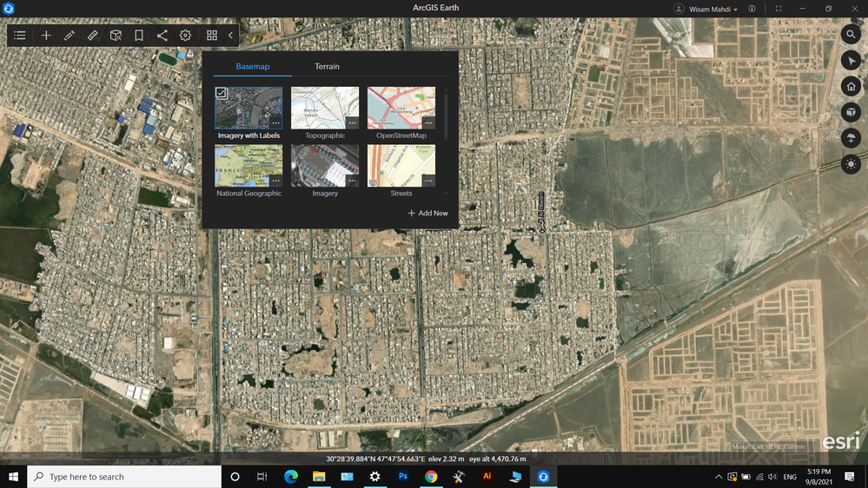868x488 pixels.
Task: Open Google Chrome from taskbar
Action: pyautogui.click(x=431, y=477)
